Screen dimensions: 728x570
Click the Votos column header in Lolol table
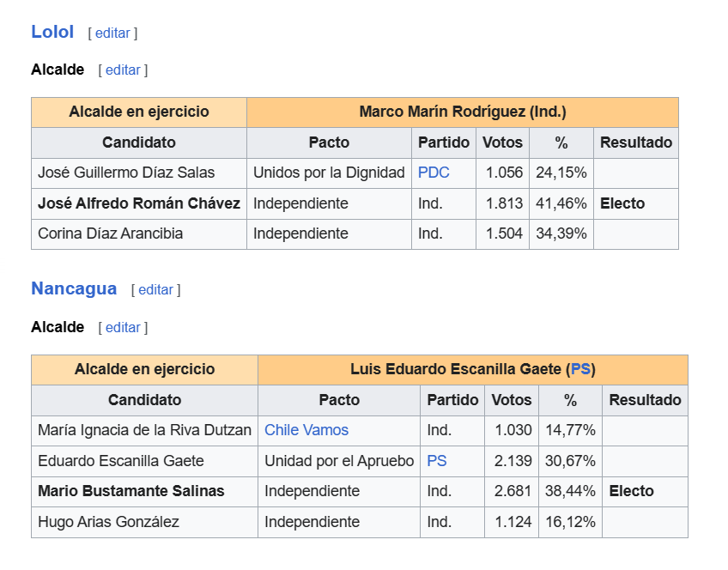(502, 142)
